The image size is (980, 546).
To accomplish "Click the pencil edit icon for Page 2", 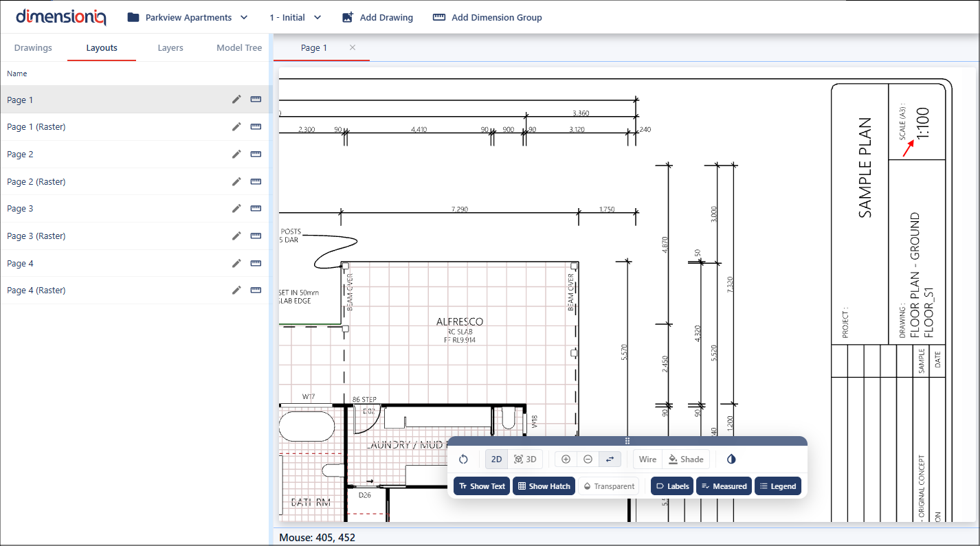I will [x=236, y=155].
